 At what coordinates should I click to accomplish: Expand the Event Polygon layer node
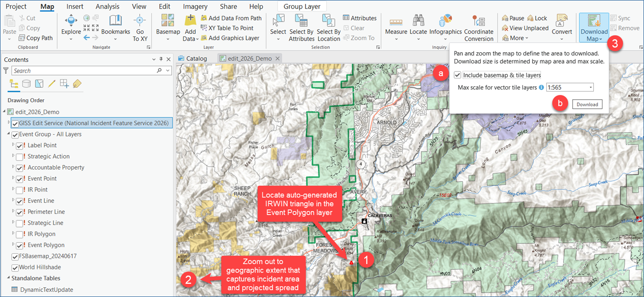coord(13,245)
